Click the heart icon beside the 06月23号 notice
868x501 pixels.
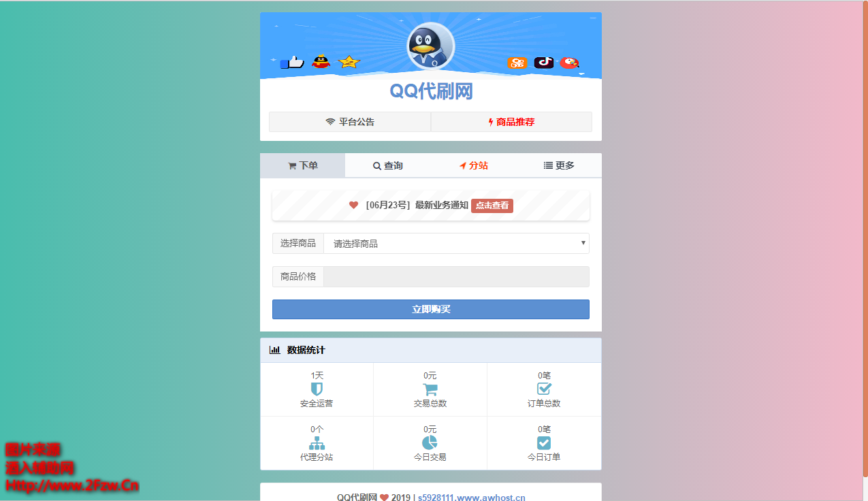(x=353, y=205)
